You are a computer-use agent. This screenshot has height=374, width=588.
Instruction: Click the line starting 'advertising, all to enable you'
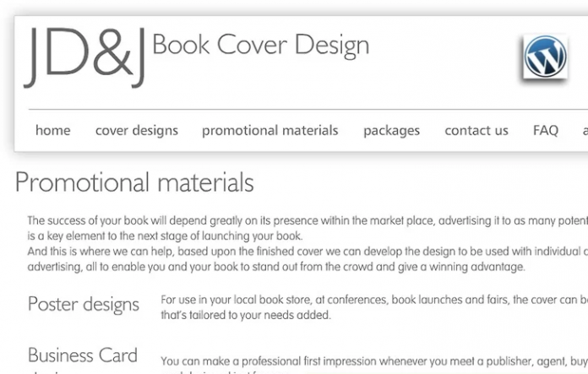pos(276,267)
